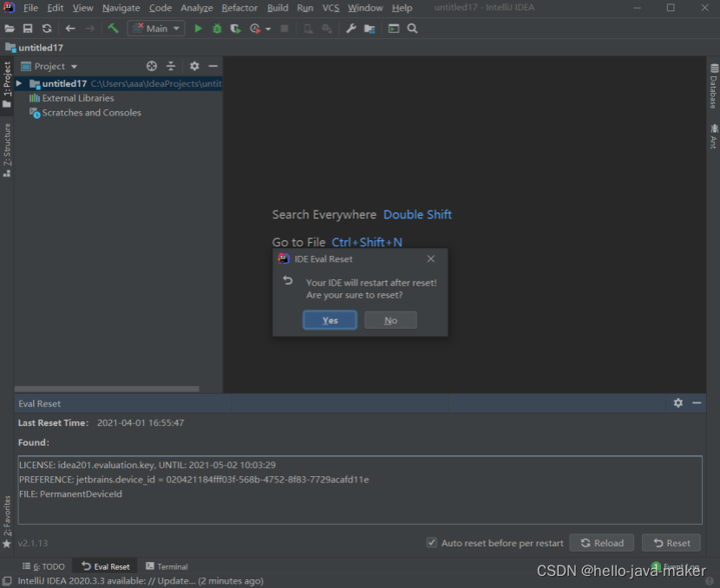Click Search Everywhere magnifier icon

click(412, 29)
